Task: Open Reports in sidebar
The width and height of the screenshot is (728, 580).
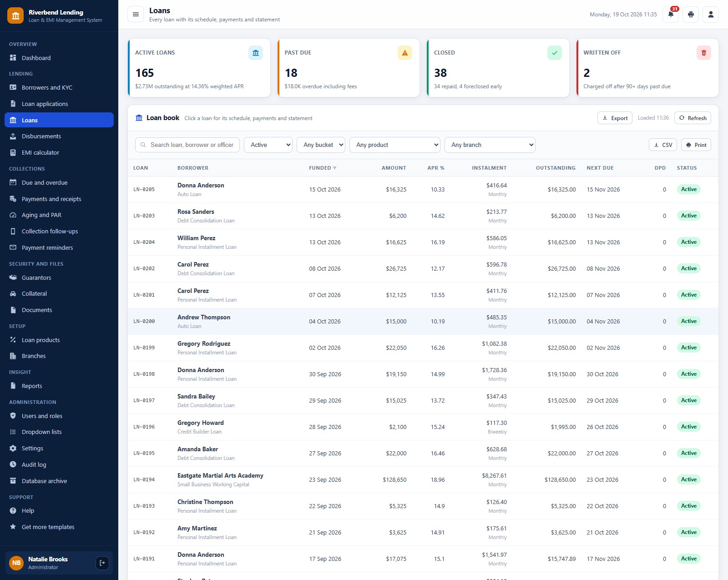Action: pyautogui.click(x=59, y=386)
